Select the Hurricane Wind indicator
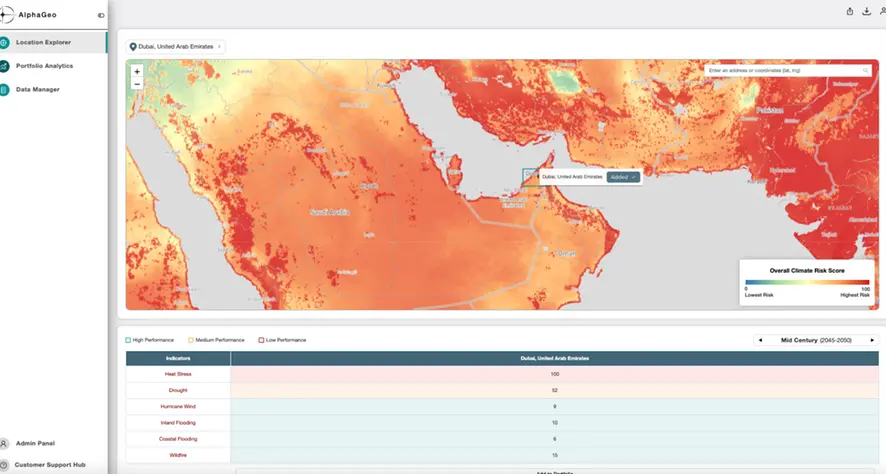The image size is (886, 474). pos(178,406)
